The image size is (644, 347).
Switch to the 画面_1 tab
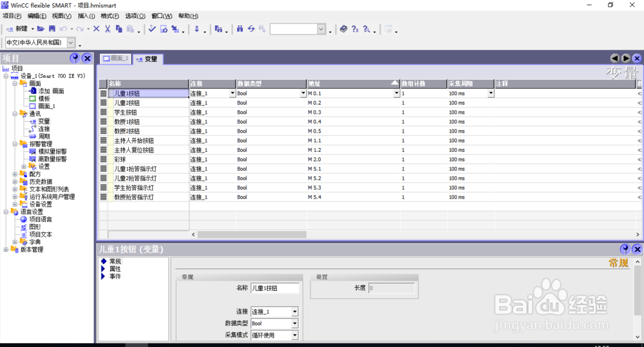point(116,59)
